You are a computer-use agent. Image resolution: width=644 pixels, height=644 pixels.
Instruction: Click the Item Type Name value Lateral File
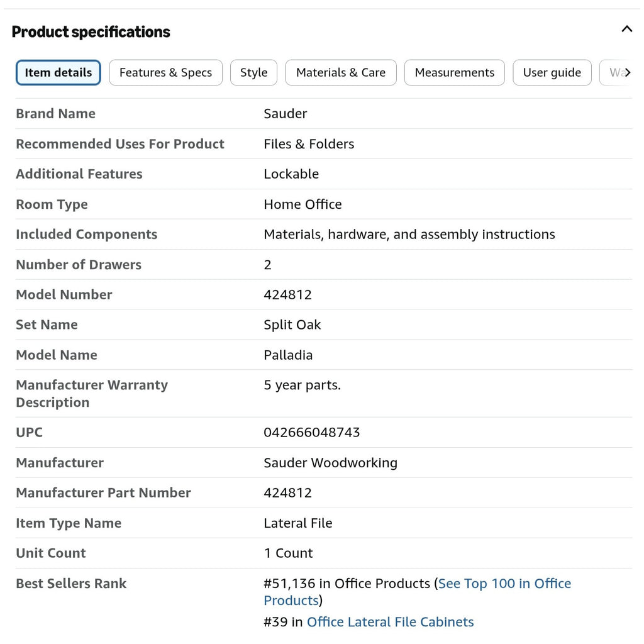pos(297,523)
